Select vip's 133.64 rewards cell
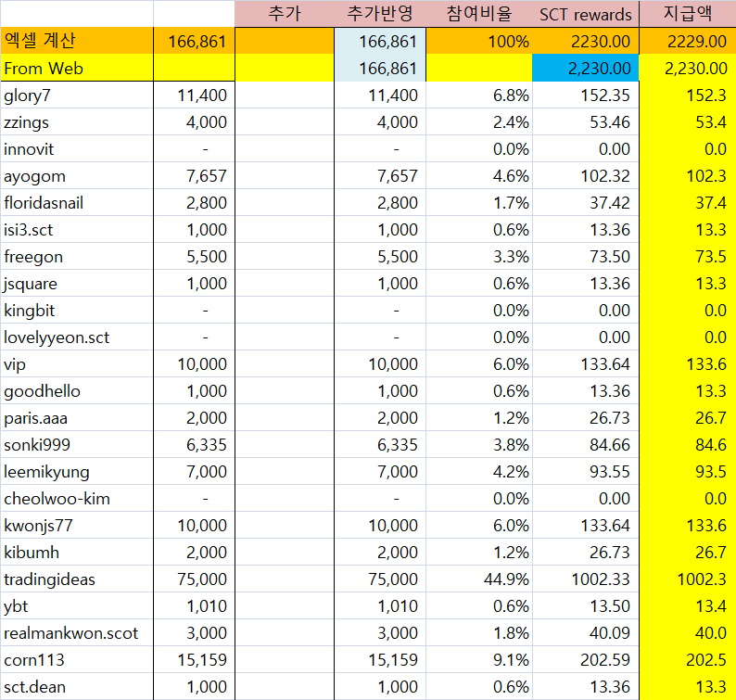This screenshot has height=700, width=736. pos(585,364)
